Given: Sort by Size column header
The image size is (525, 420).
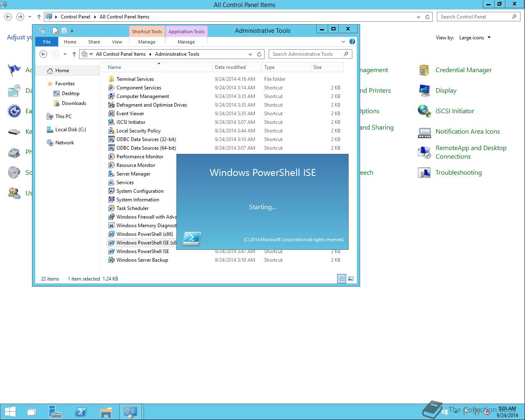Looking at the screenshot, I should coord(327,67).
